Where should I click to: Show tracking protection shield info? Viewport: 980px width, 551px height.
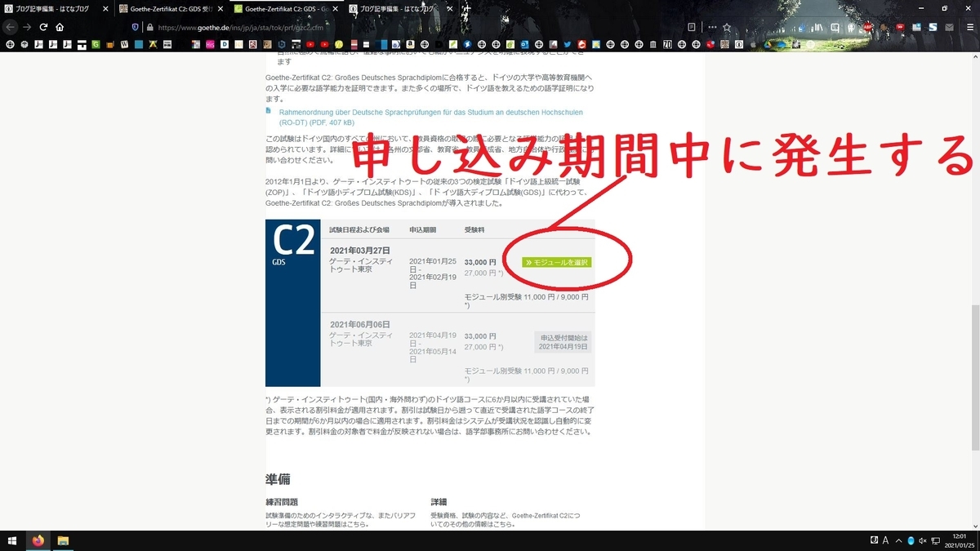coord(136,27)
